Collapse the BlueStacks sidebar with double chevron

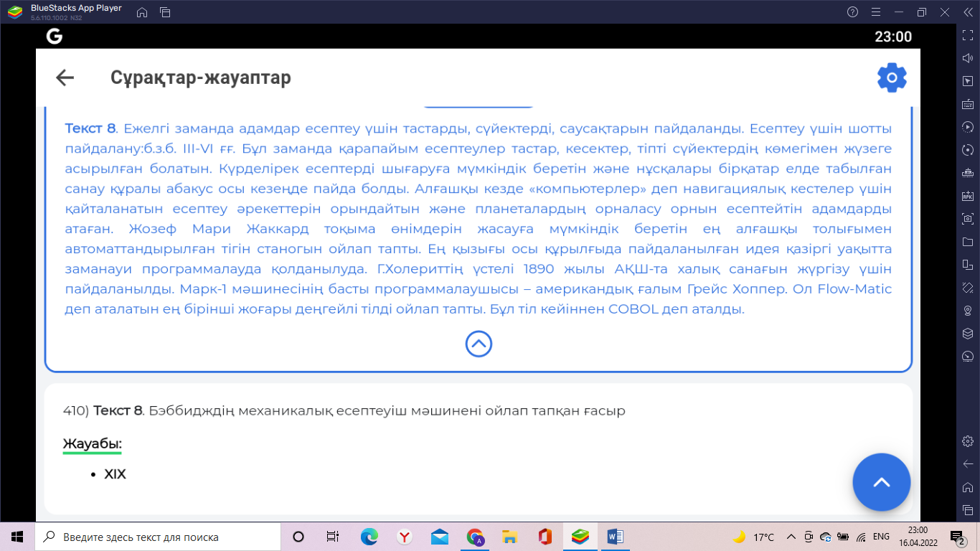tap(968, 12)
